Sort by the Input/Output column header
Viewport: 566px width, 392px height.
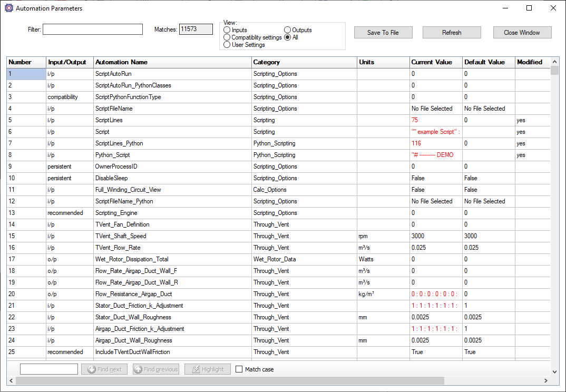point(70,62)
